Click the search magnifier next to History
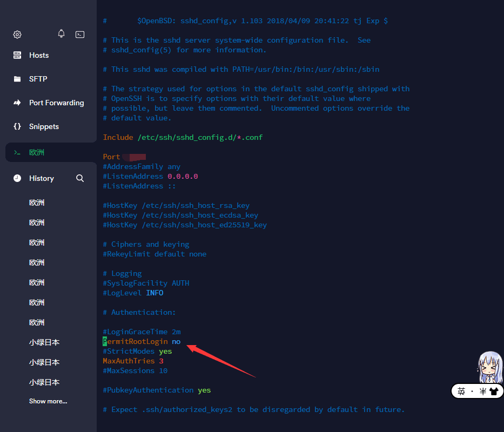 point(80,178)
